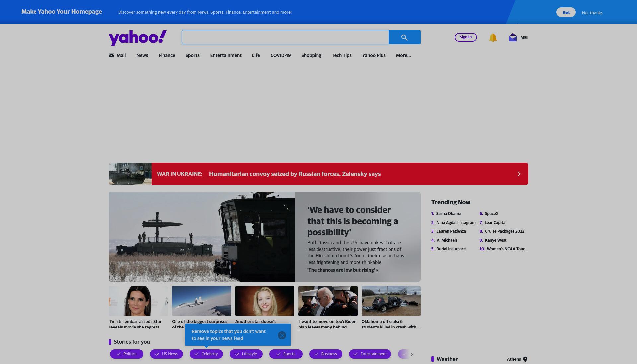Viewport: 637px width, 364px height.
Task: Click arrow on War in Ukraine banner
Action: 519,174
